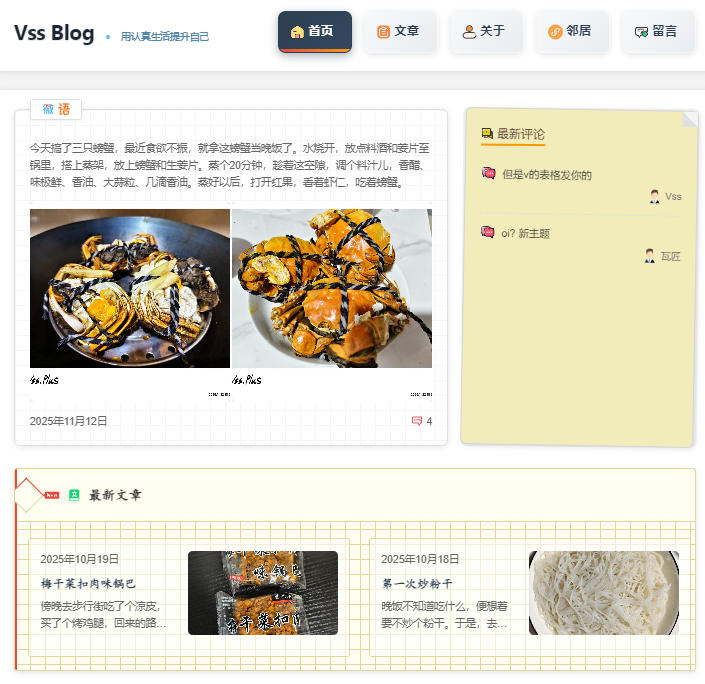This screenshot has height=684, width=705.
Task: Open the rice noodles thumbnail image
Action: tap(604, 593)
